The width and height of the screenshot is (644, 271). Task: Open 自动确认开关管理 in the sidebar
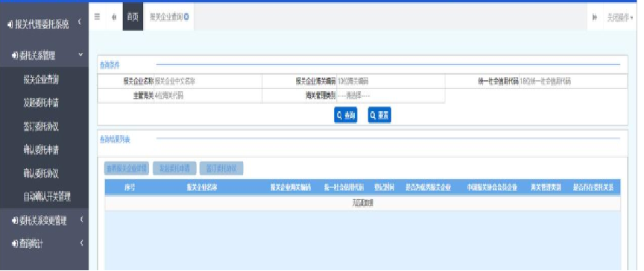coord(47,197)
